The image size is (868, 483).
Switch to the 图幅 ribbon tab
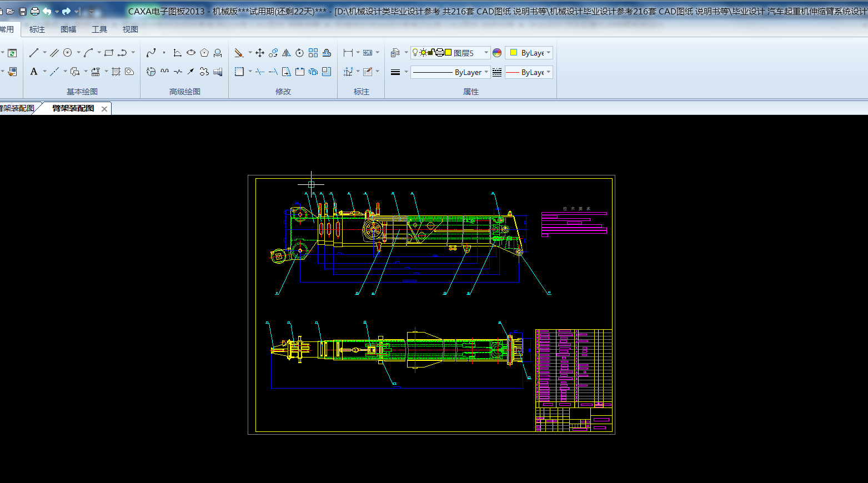point(68,29)
